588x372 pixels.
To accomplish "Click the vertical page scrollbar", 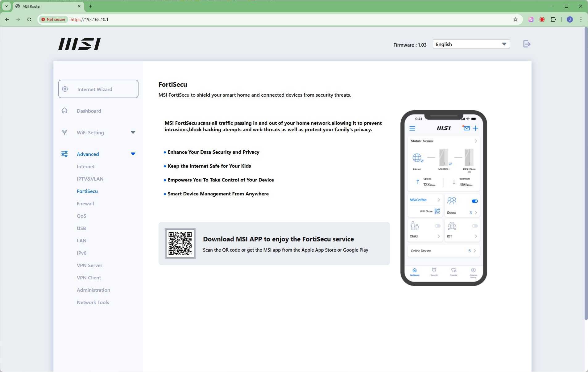I will (x=586, y=173).
